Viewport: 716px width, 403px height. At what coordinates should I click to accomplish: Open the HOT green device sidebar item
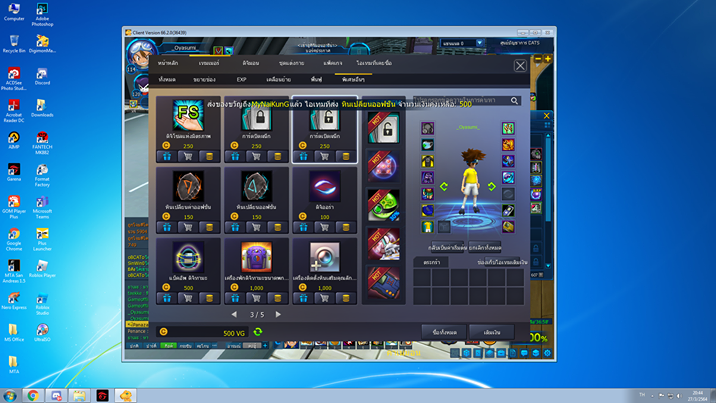pyautogui.click(x=383, y=205)
